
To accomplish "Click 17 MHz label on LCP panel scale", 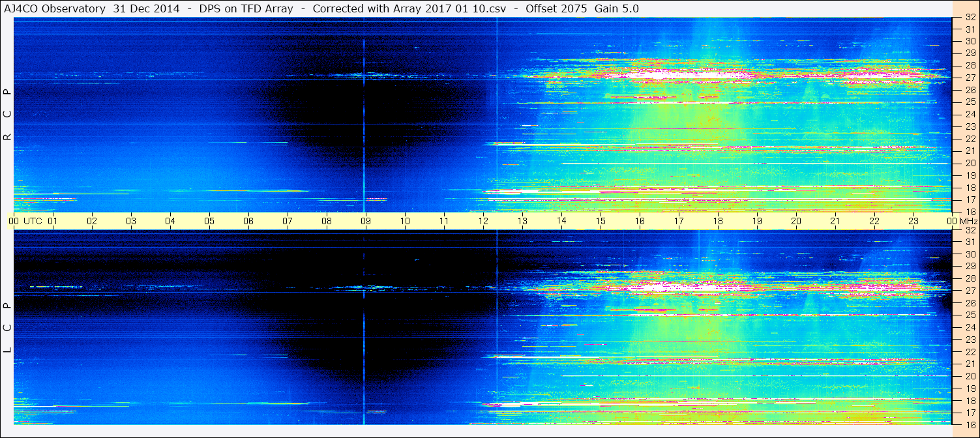I will (x=970, y=413).
